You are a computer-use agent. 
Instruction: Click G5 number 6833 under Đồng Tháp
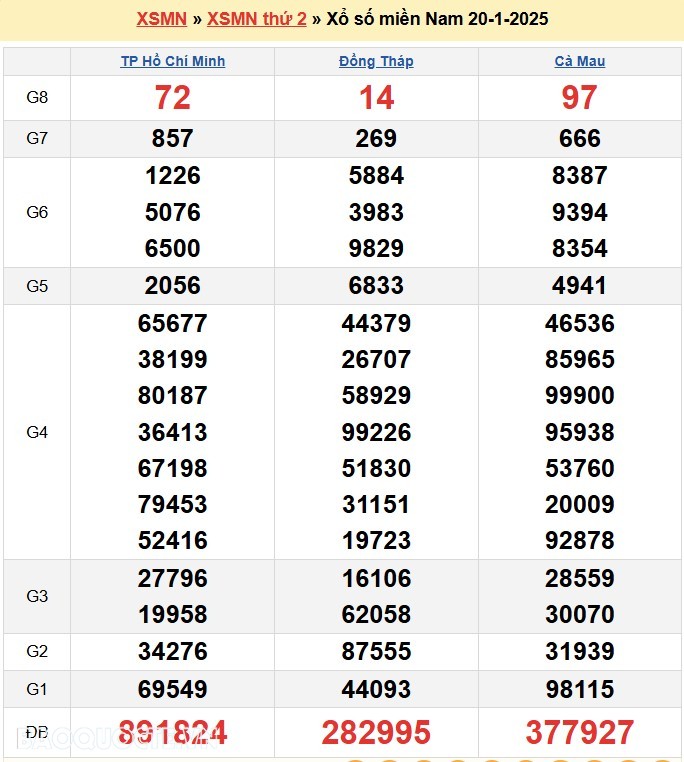376,286
